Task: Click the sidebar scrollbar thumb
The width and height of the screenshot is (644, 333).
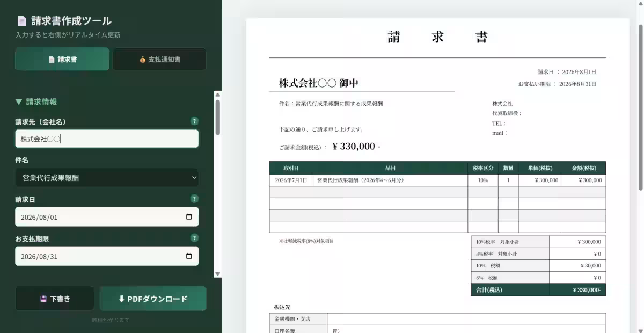Action: pos(217,117)
